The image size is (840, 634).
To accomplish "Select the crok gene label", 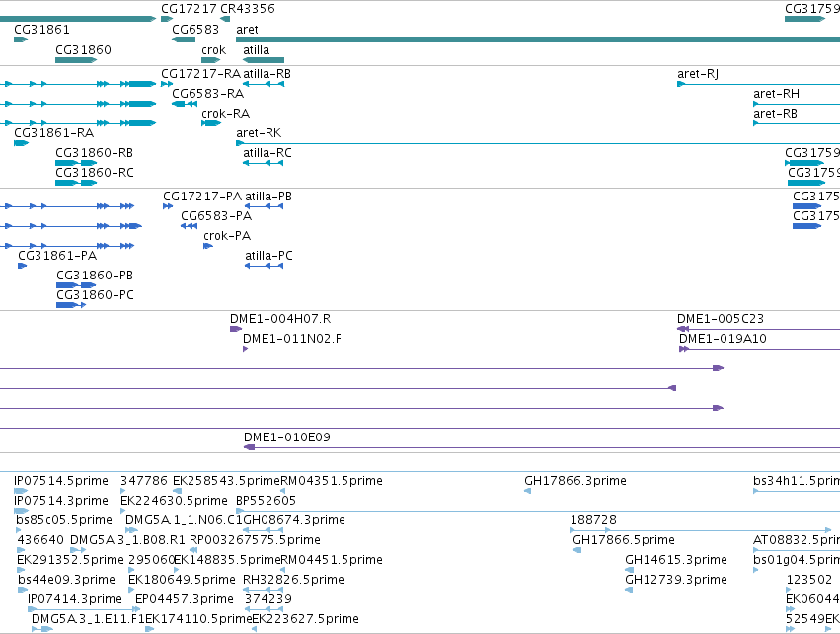I will click(x=214, y=49).
